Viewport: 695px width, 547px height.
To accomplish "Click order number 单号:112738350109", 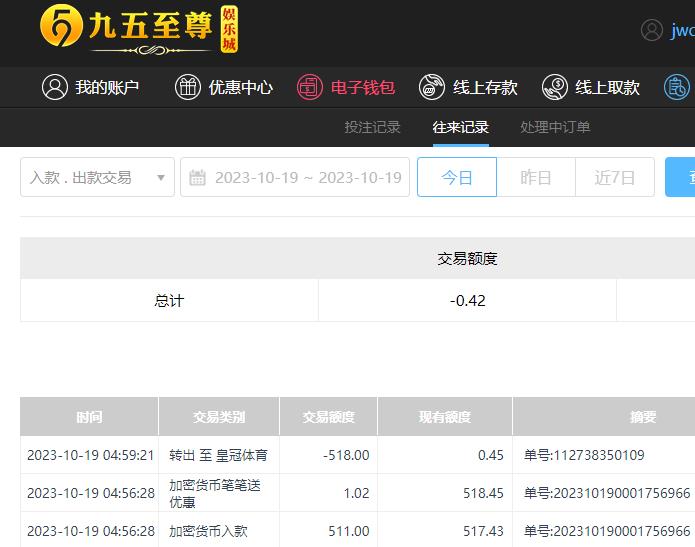I will coord(584,455).
